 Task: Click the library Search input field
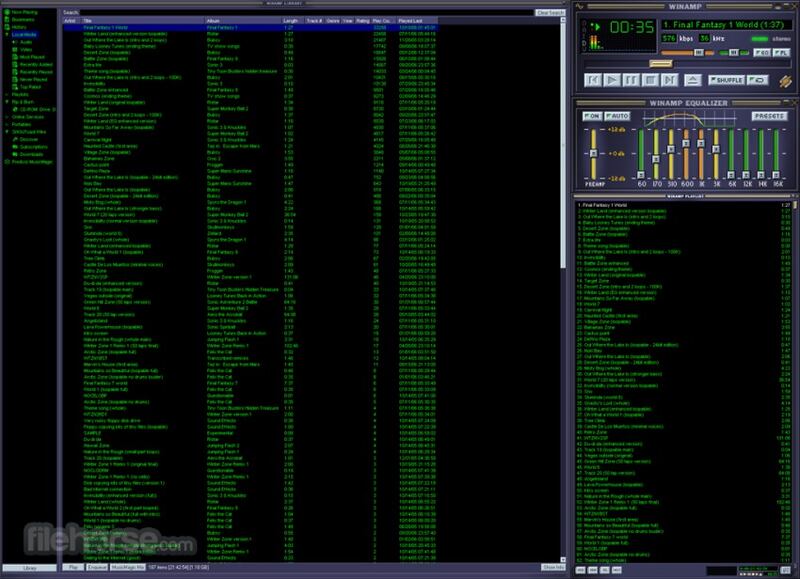pyautogui.click(x=300, y=12)
